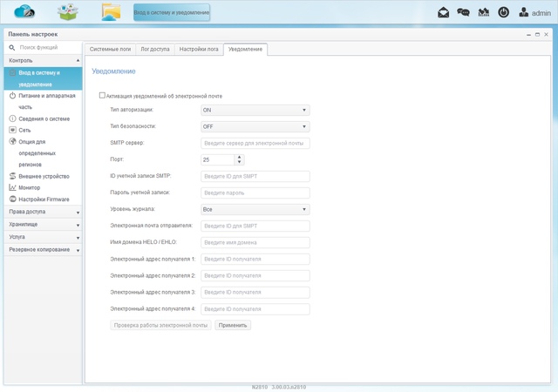This screenshot has width=558, height=392.
Task: Open the authorization type dropdown showing ON
Action: coord(255,110)
